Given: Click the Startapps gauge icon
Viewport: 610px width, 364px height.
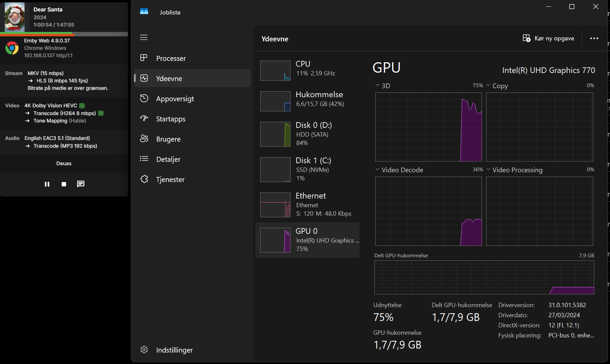Looking at the screenshot, I should [144, 118].
